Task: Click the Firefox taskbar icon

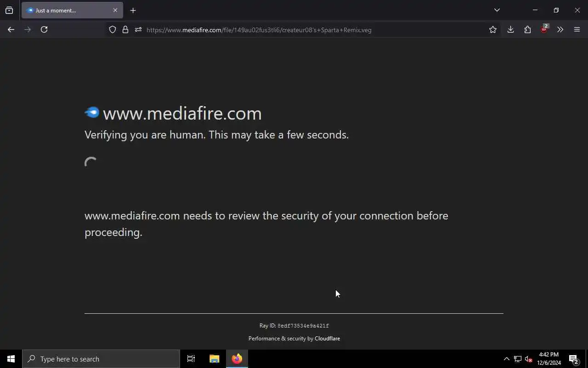Action: (237, 359)
